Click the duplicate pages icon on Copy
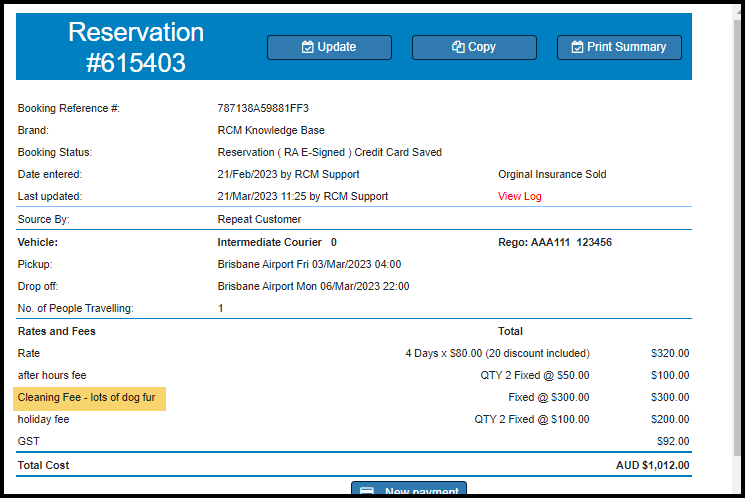745x498 pixels. pos(458,47)
